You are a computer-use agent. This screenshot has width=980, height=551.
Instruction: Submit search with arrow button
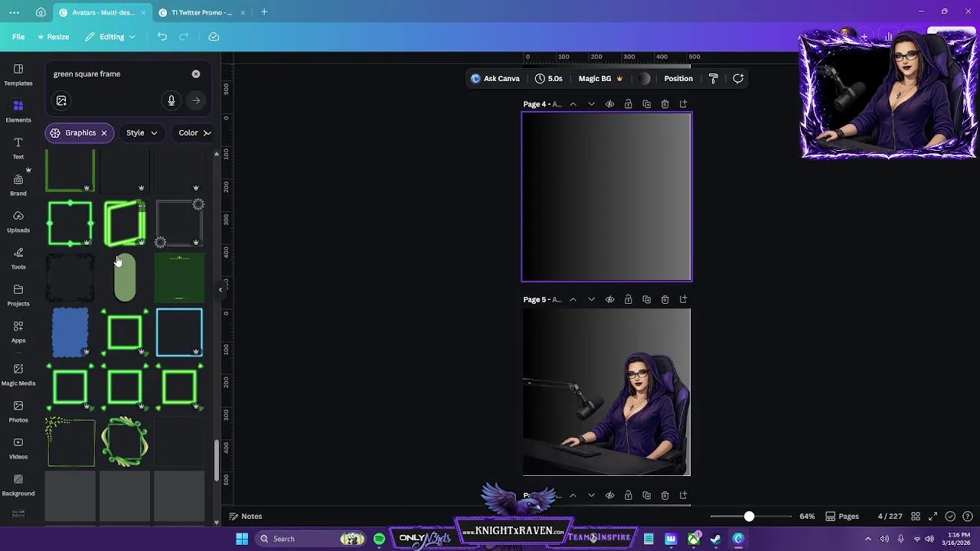196,100
